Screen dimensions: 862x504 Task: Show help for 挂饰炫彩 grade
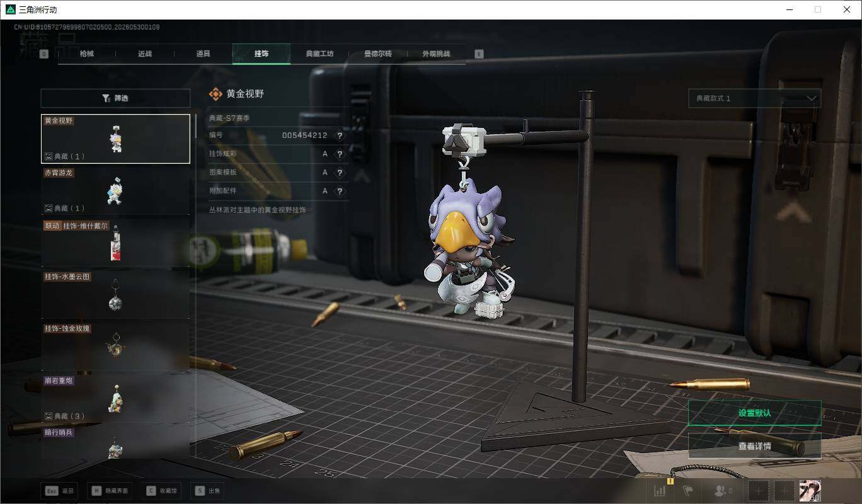click(x=340, y=154)
